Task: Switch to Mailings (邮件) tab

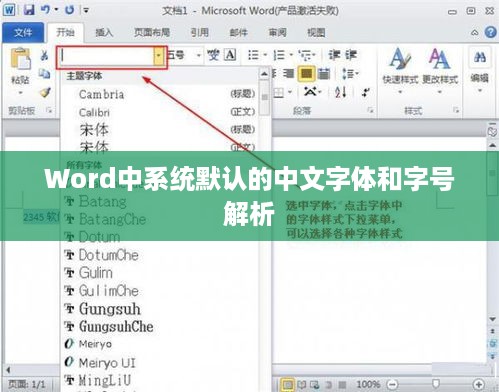Action: pyautogui.click(x=239, y=33)
